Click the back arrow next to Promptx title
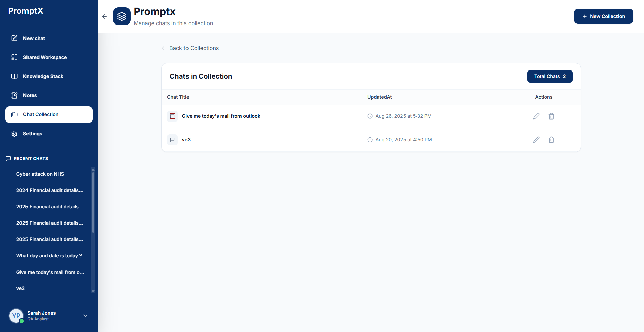Image resolution: width=644 pixels, height=332 pixels. 104,16
